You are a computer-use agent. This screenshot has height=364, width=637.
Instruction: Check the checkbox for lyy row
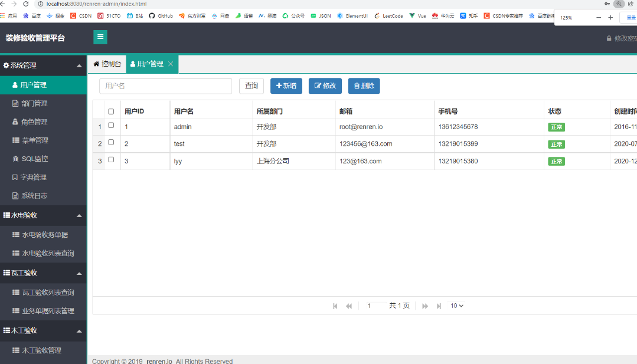(111, 160)
